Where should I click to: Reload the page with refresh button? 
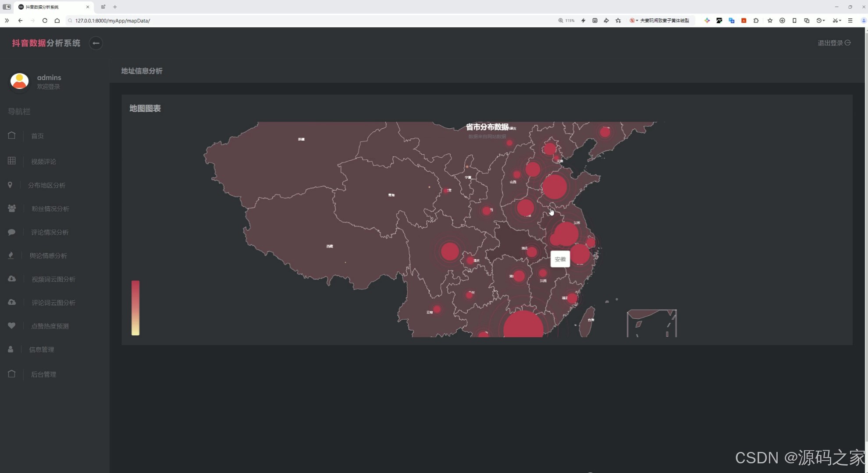(x=45, y=21)
